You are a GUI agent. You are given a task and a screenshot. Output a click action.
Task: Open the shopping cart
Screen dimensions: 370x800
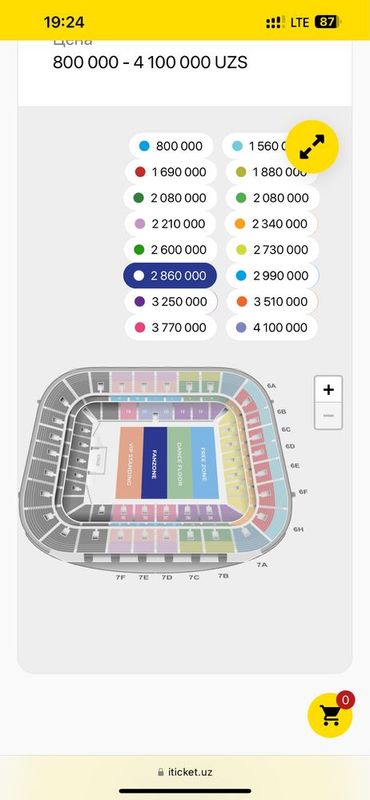tap(330, 715)
